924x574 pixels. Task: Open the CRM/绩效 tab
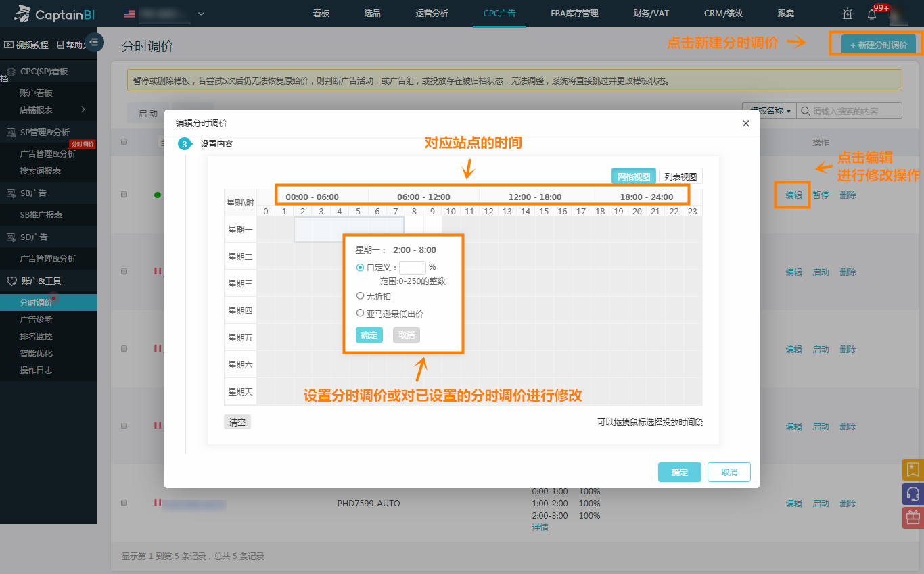pos(722,14)
